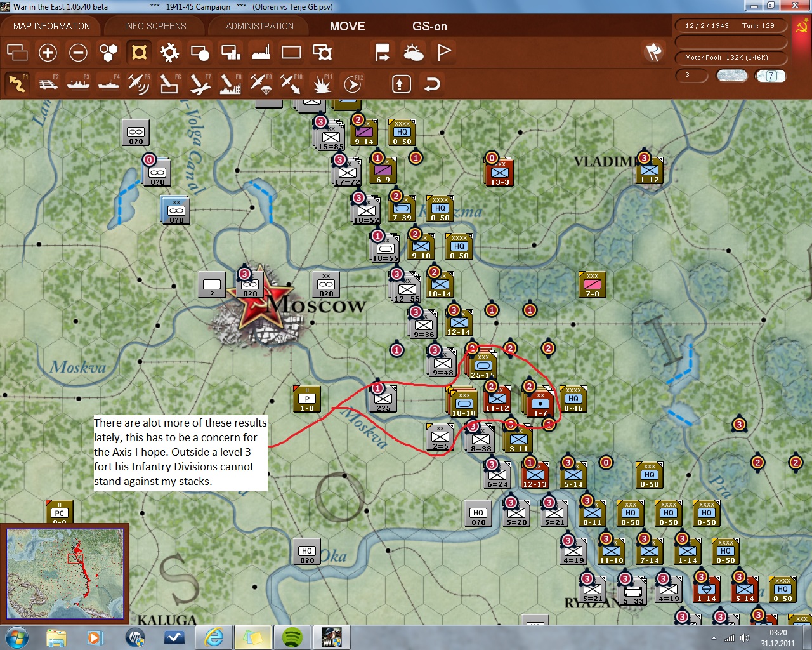Select the 18-10 tank corps stack
Image resolution: width=812 pixels, height=650 pixels.
[464, 402]
